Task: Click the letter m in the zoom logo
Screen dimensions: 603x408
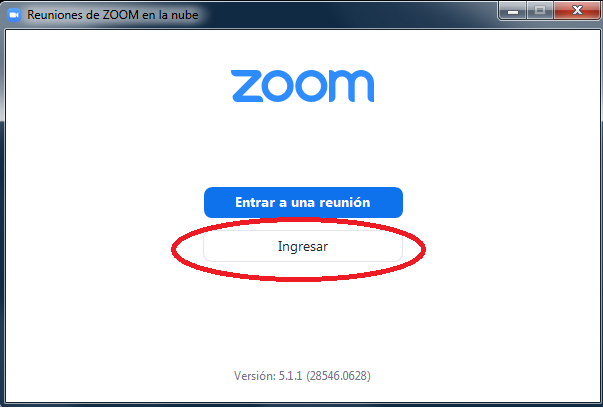Action: tap(351, 86)
